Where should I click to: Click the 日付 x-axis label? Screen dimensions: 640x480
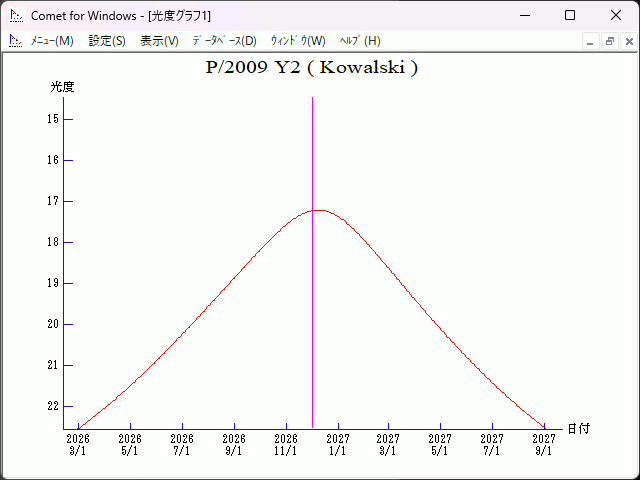pos(578,429)
